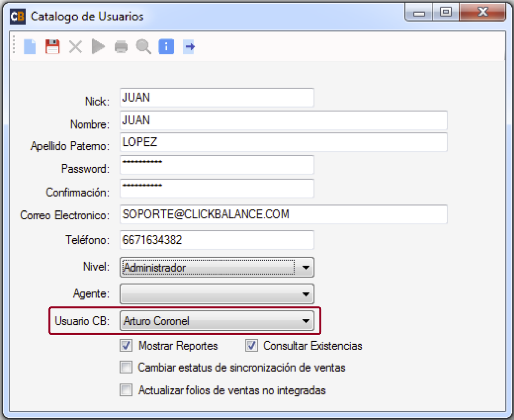514x420 pixels.
Task: Click the 'Agente:' label
Action: point(91,293)
